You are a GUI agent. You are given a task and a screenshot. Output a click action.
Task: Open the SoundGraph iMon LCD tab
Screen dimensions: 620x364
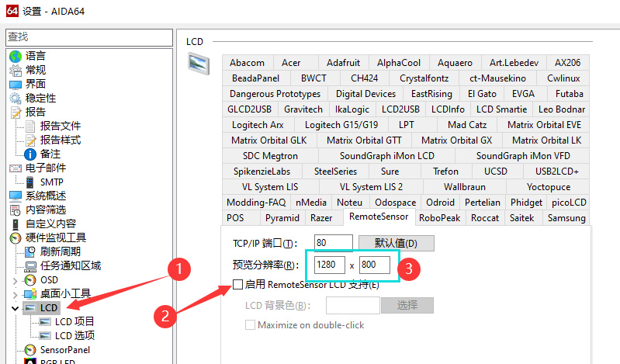[386, 156]
